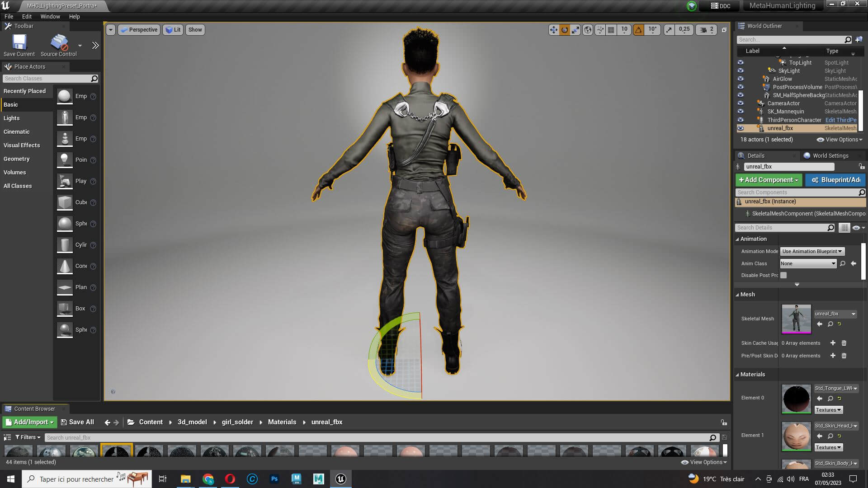The width and height of the screenshot is (868, 488).
Task: Switch to the World Settings tab
Action: point(830,155)
